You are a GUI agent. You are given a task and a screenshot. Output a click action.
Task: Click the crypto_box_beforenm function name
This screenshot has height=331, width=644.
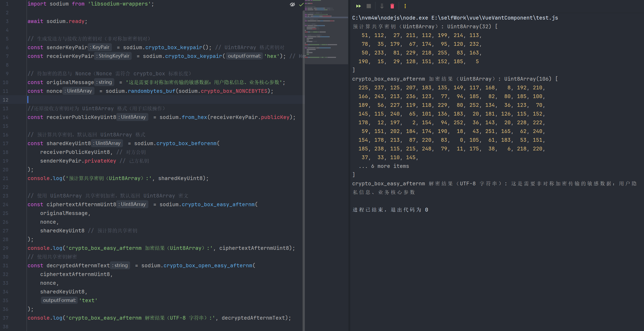186,143
